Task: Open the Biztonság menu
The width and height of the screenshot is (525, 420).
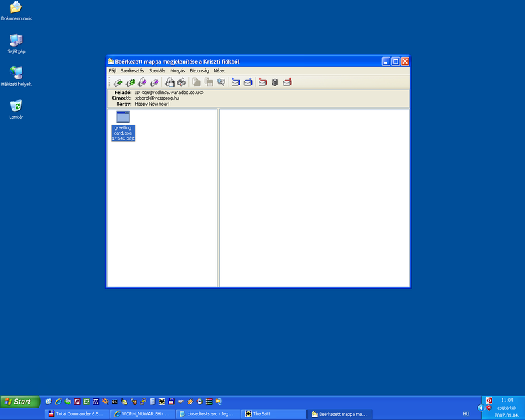Action: coord(199,70)
